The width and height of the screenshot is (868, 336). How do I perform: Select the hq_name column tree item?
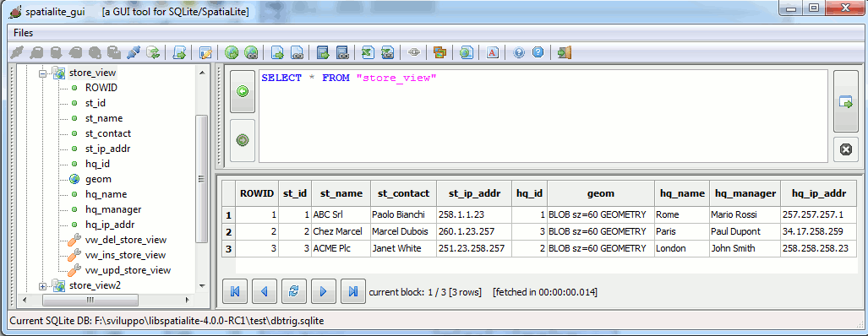pos(106,194)
